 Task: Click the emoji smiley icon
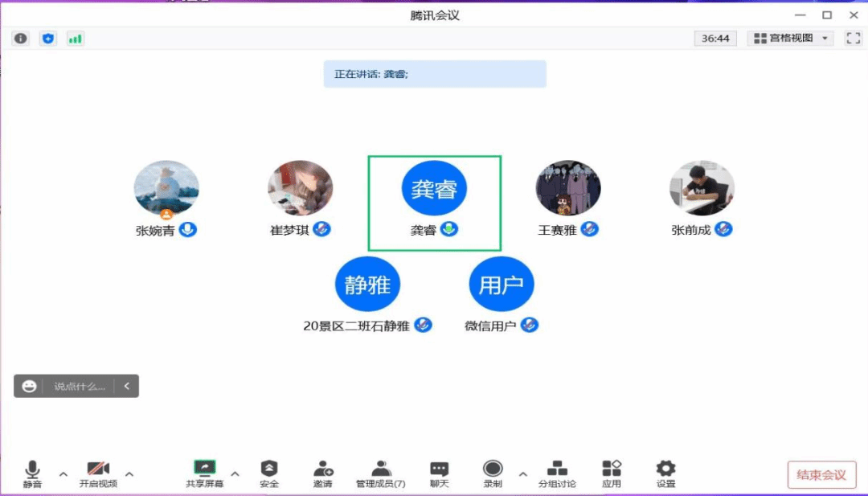click(x=29, y=387)
